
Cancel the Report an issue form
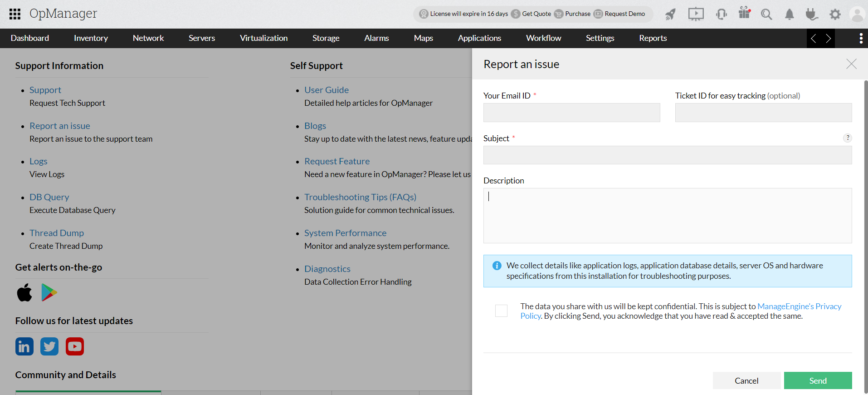pyautogui.click(x=746, y=380)
